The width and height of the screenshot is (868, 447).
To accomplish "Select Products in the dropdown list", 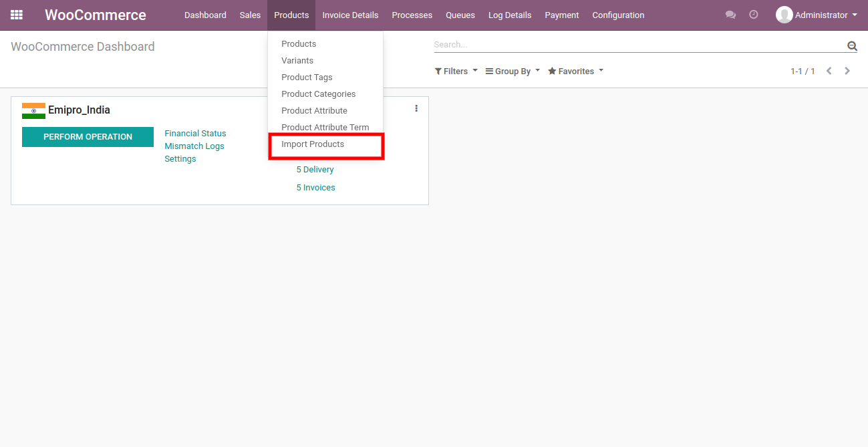I will tap(325, 43).
